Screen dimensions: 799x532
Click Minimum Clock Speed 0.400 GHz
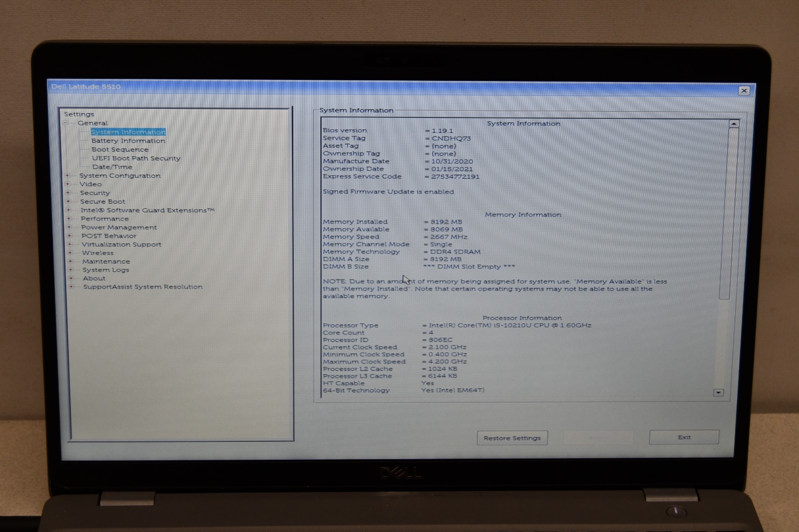point(447,354)
